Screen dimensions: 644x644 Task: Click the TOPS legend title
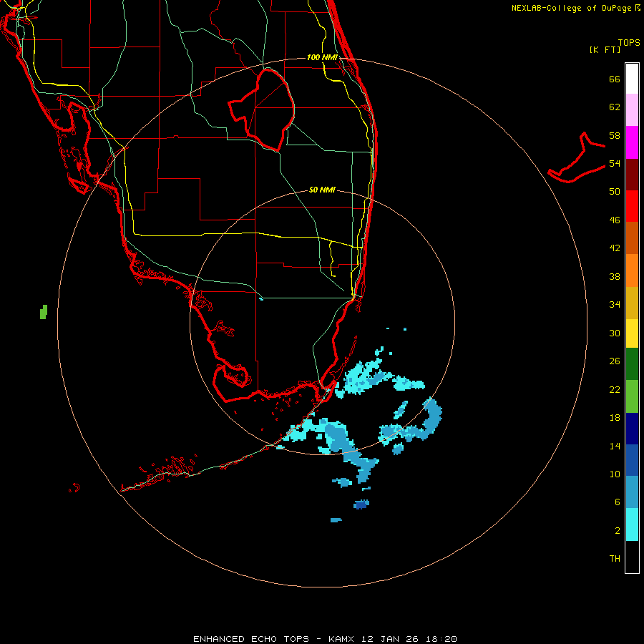pyautogui.click(x=629, y=42)
